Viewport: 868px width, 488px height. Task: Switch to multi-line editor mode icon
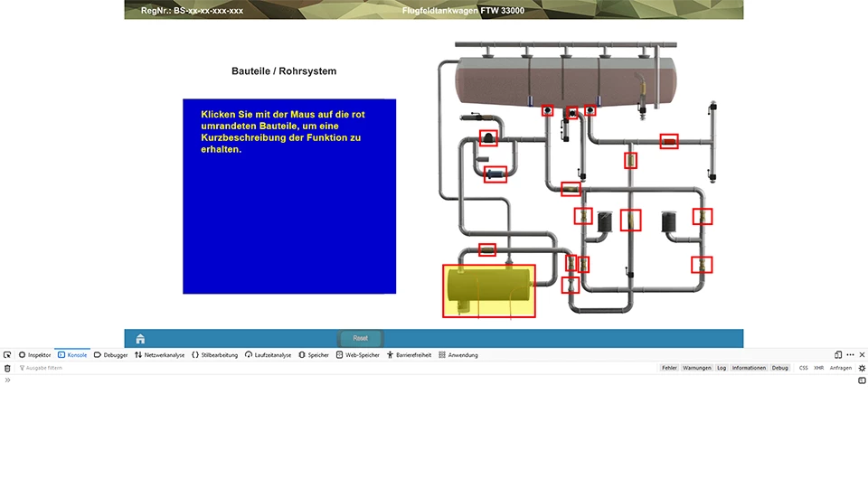(862, 380)
